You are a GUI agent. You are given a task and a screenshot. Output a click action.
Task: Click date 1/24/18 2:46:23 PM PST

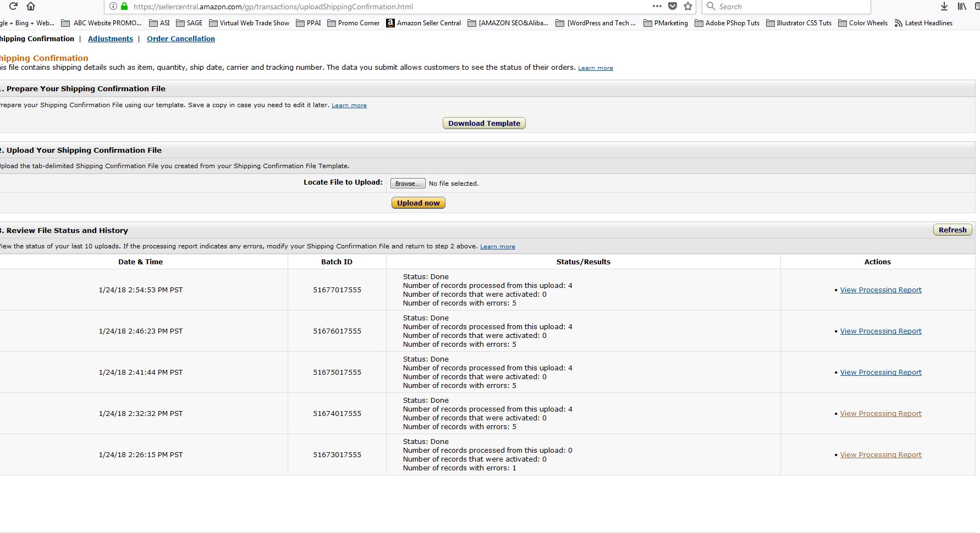(x=141, y=331)
